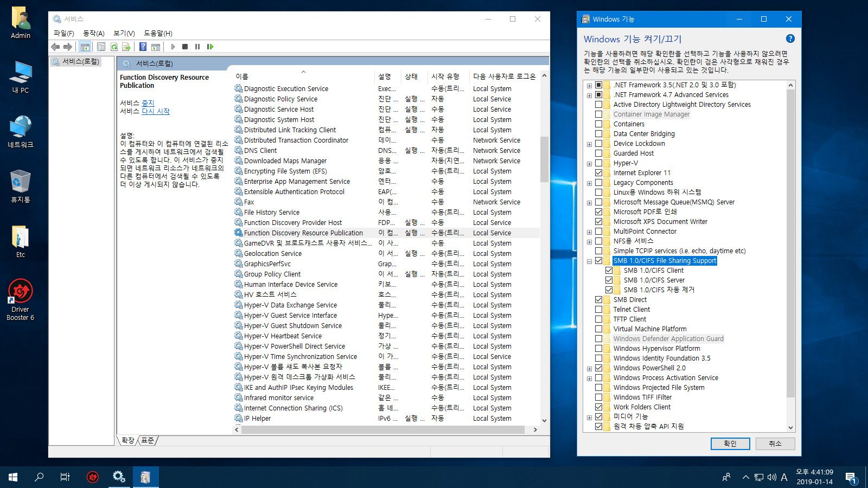Click the Refresh toolbar icon in Services
This screenshot has height=488, width=868.
point(114,47)
